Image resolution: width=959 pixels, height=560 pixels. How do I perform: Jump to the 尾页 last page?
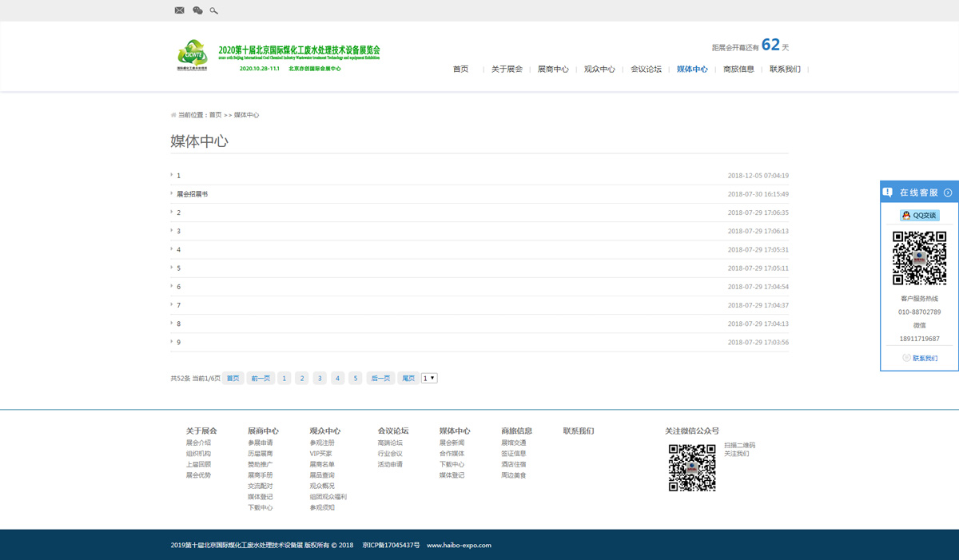coord(408,379)
